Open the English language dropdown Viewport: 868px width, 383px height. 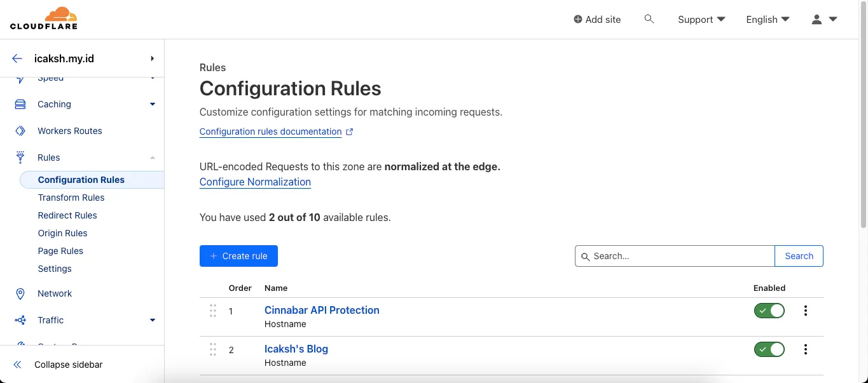pyautogui.click(x=767, y=19)
